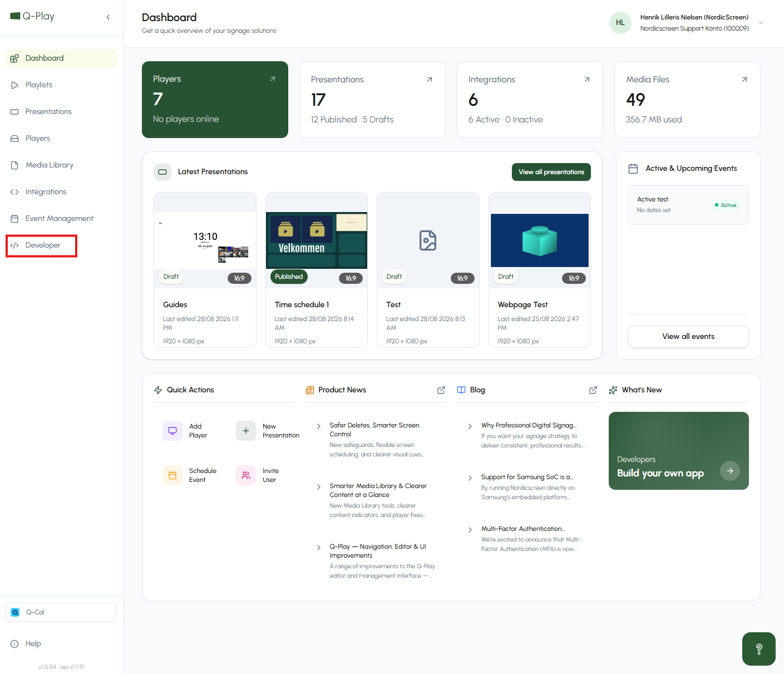
Task: Click the New Presentation plus icon
Action: point(246,431)
